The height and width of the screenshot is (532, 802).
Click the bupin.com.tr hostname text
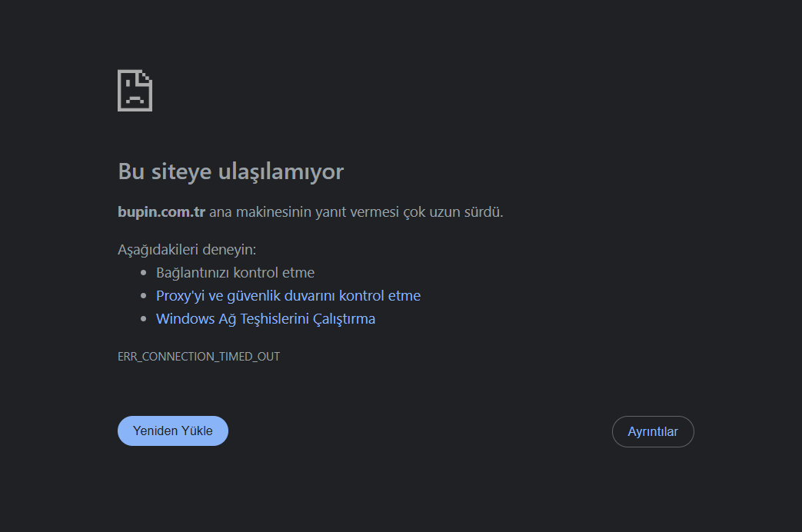[161, 211]
